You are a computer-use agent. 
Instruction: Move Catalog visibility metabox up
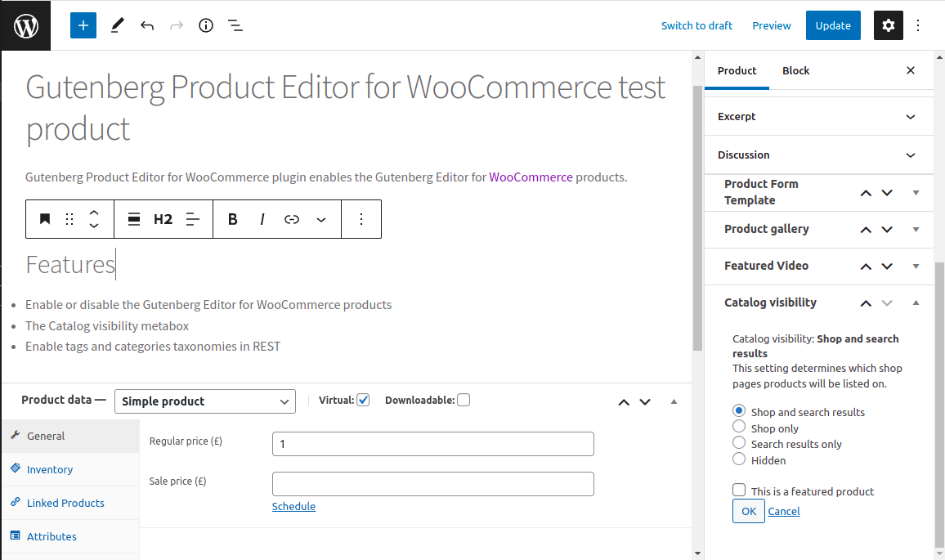[x=866, y=303]
